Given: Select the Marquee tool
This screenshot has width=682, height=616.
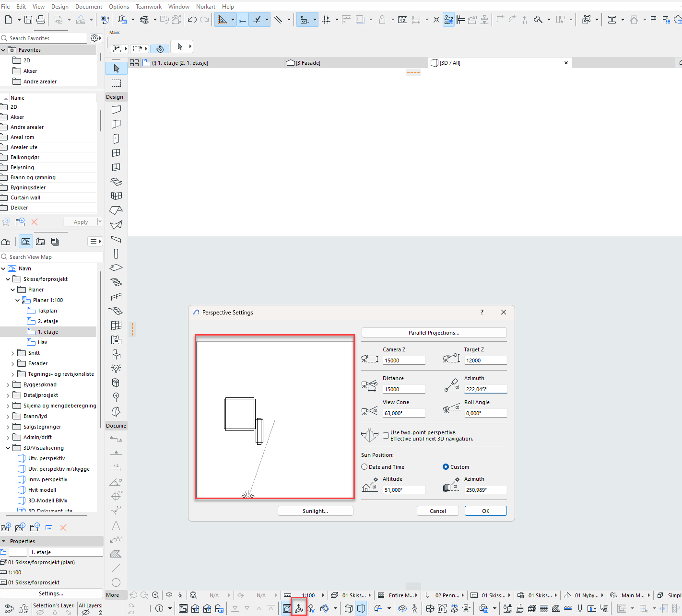Looking at the screenshot, I should (116, 83).
